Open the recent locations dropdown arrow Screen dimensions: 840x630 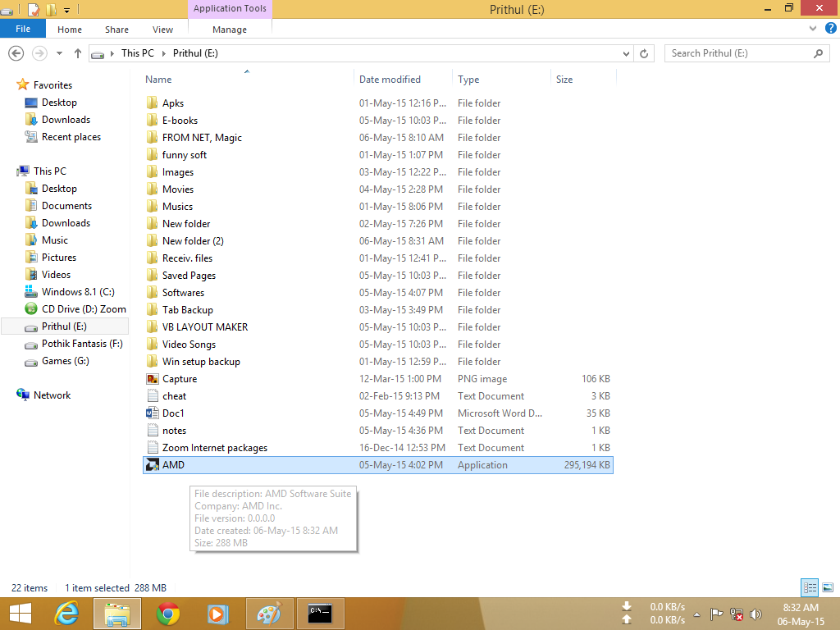tap(59, 53)
